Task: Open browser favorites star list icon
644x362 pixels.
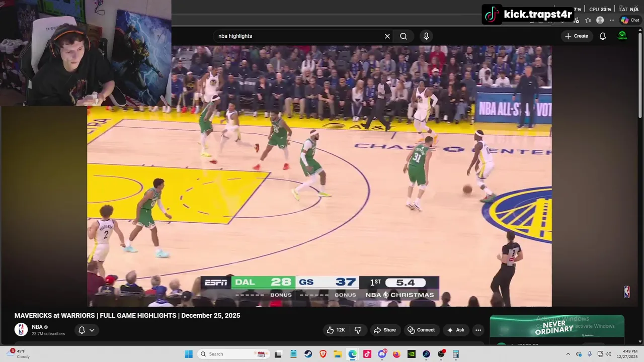Action: click(x=588, y=20)
